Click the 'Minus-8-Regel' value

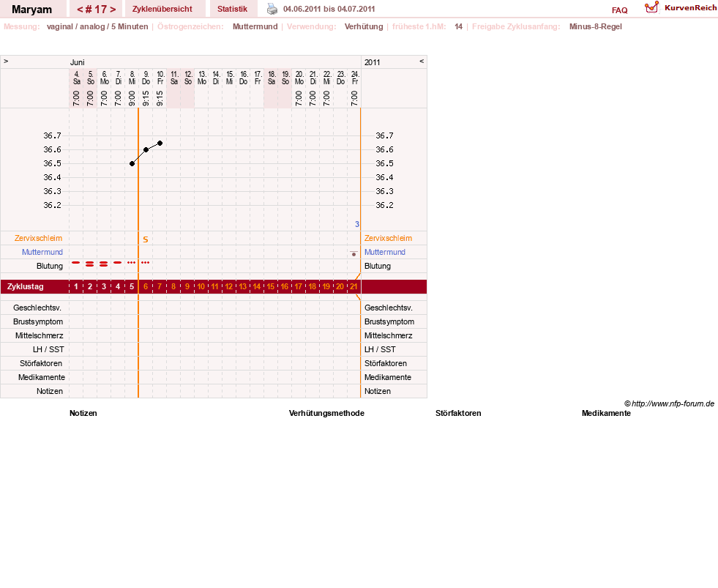[x=595, y=26]
